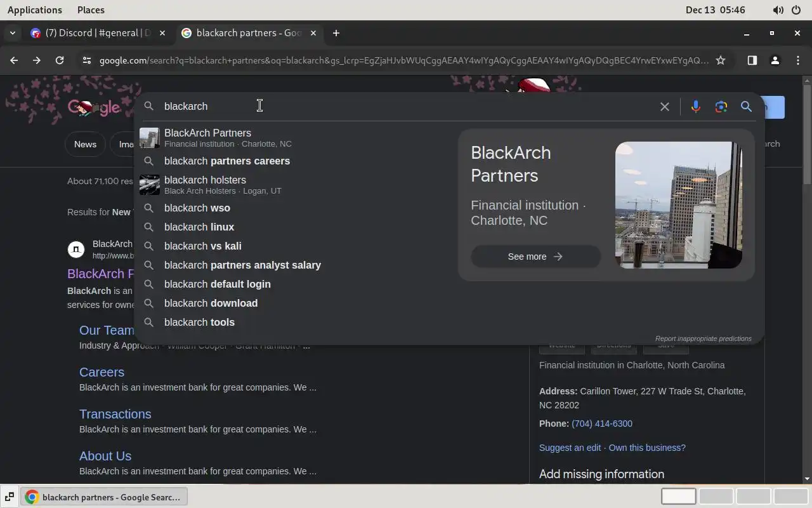Choose suggestion blackarch tools
812x508 pixels.
click(295, 322)
